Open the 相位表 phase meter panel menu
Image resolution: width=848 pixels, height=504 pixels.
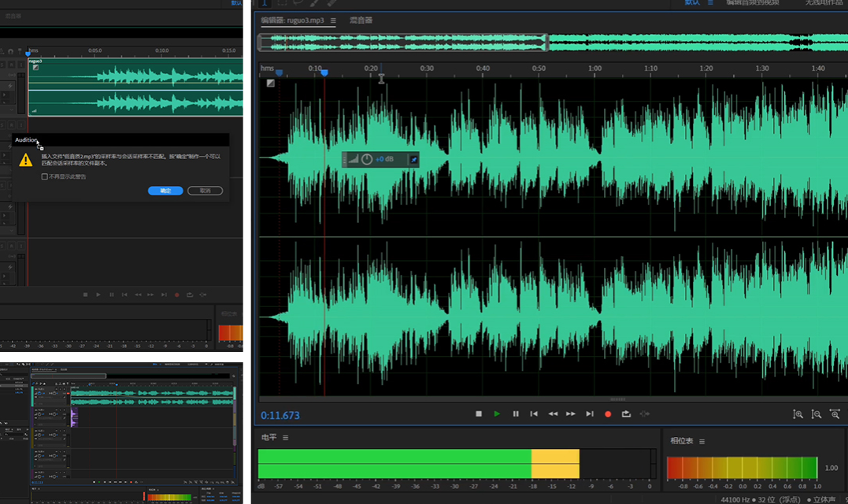click(702, 442)
